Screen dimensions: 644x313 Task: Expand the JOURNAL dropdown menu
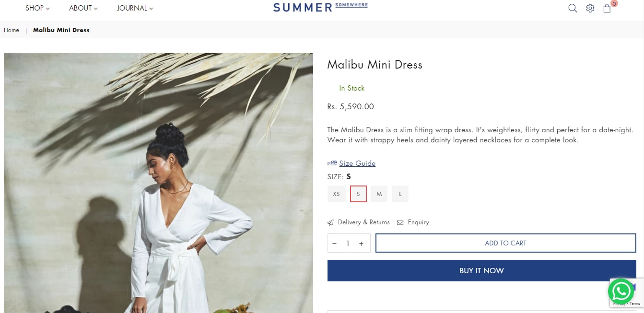[135, 8]
